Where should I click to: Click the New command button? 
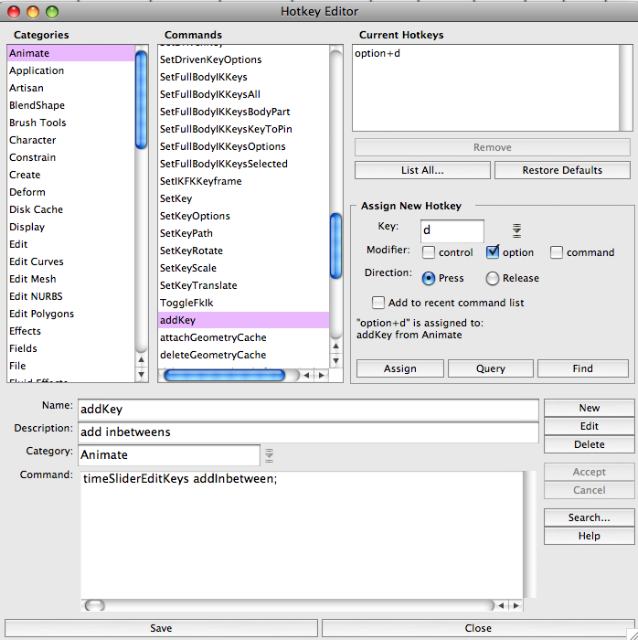tap(589, 408)
